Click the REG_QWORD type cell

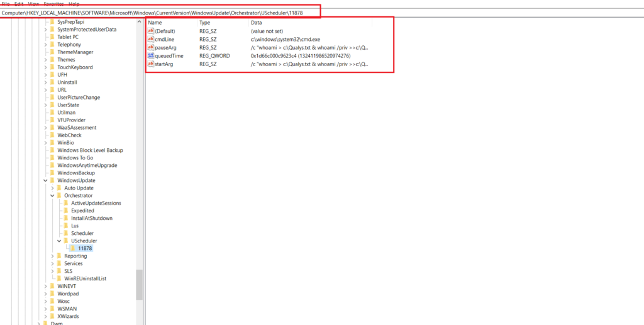click(214, 56)
